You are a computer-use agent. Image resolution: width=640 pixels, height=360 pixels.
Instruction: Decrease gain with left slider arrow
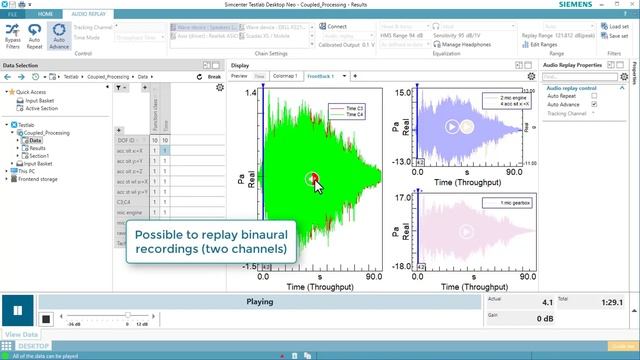pos(61,316)
